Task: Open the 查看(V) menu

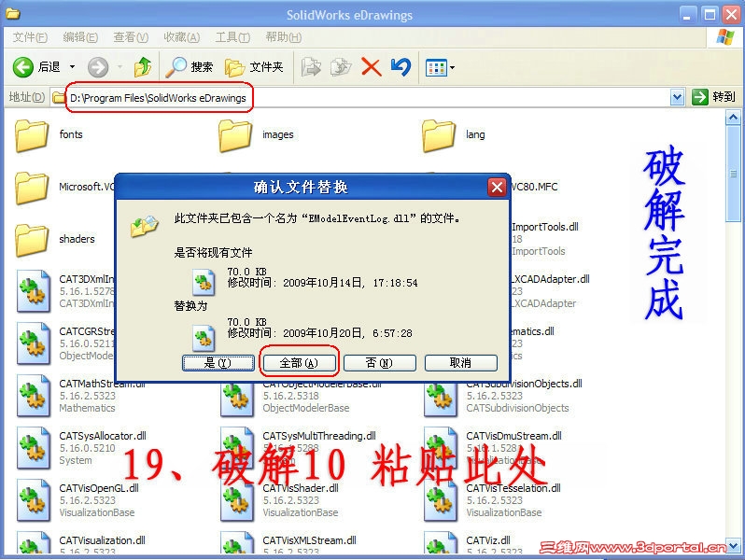Action: (x=131, y=37)
